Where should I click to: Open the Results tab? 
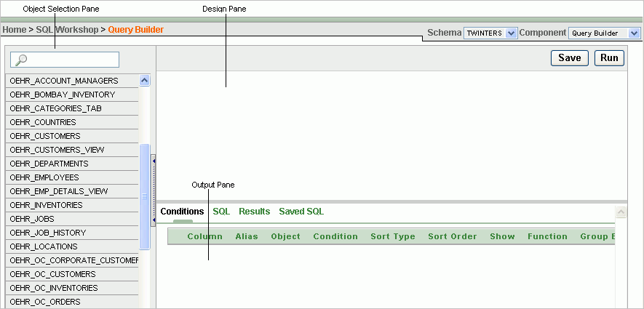point(254,212)
